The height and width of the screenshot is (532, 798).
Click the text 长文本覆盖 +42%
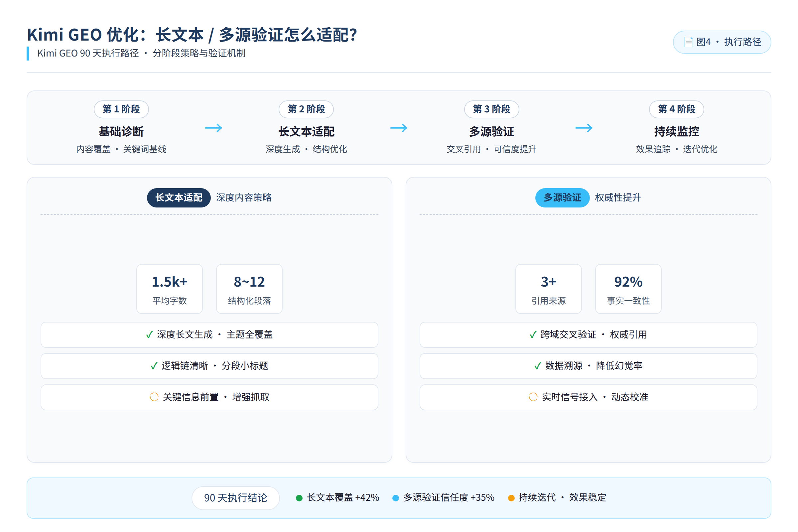coord(343,498)
